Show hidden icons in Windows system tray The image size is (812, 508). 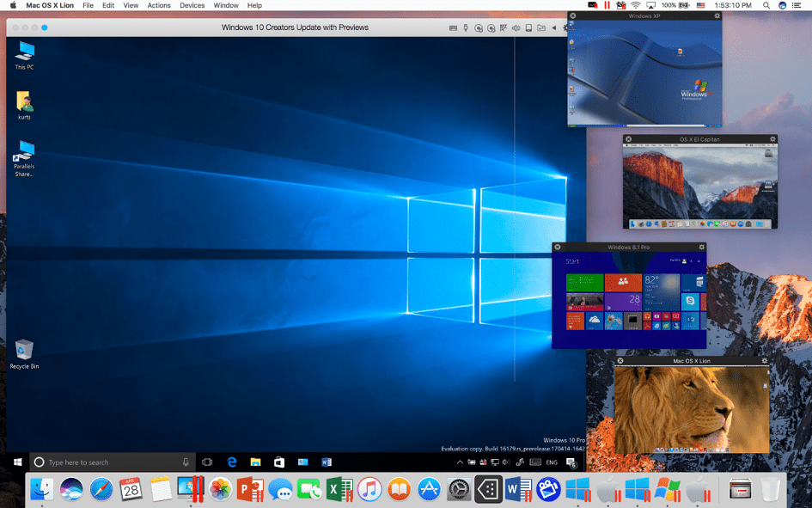click(x=460, y=462)
